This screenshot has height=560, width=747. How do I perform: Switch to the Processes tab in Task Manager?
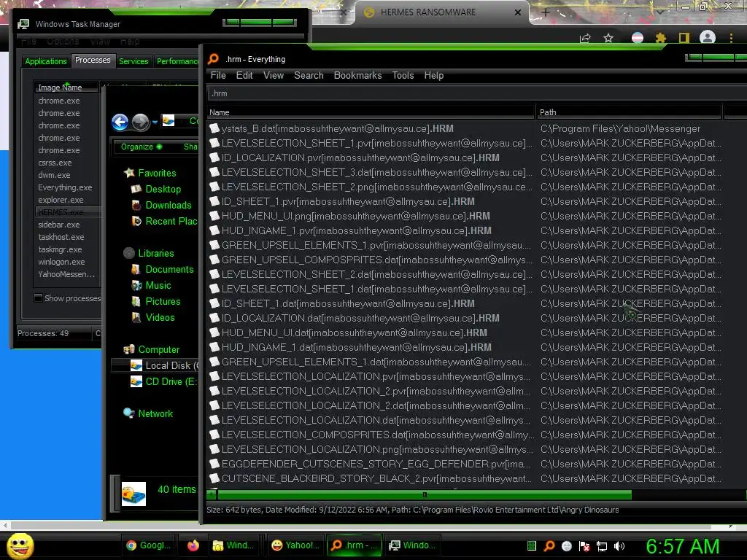pyautogui.click(x=93, y=60)
